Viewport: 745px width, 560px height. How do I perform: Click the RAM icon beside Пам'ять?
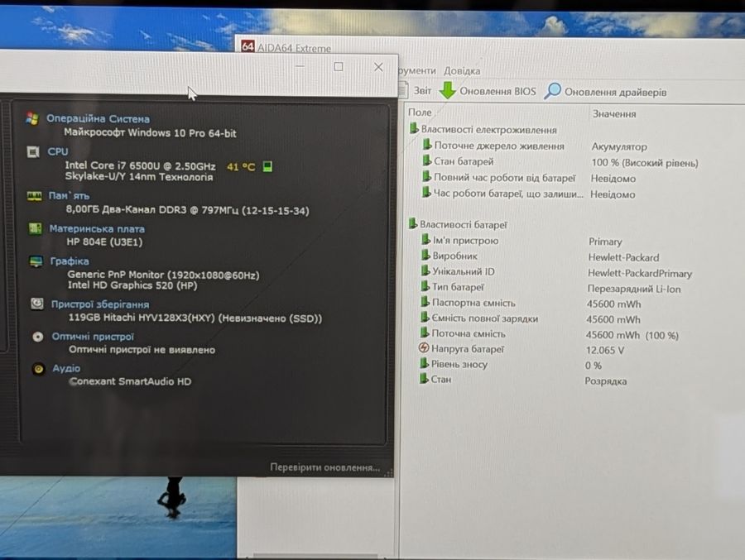(34, 196)
